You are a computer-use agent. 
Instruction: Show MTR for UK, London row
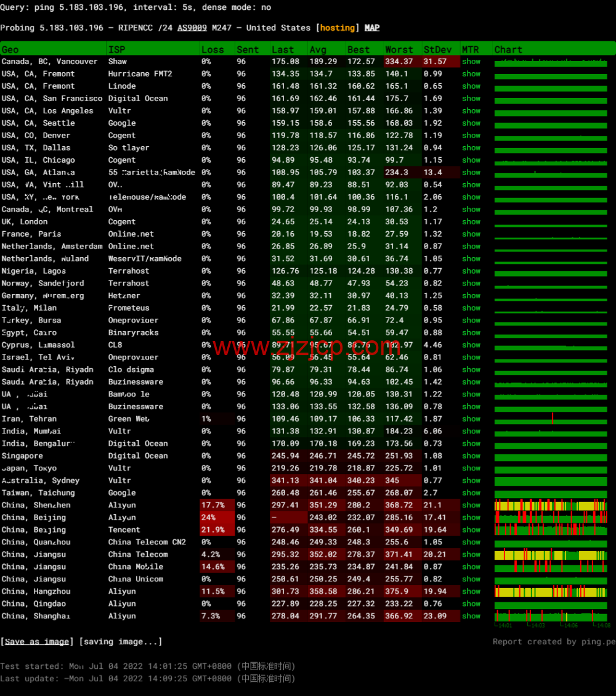[471, 222]
